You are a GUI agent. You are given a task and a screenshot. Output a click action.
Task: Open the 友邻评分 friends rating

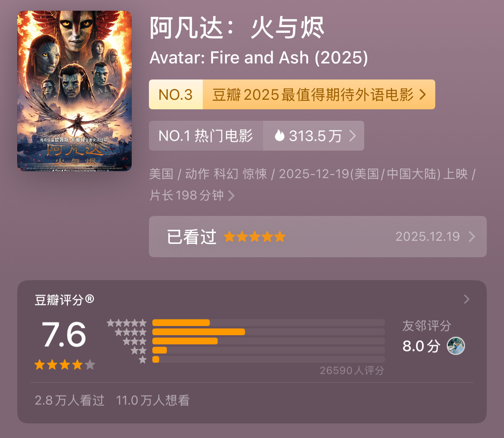[426, 326]
